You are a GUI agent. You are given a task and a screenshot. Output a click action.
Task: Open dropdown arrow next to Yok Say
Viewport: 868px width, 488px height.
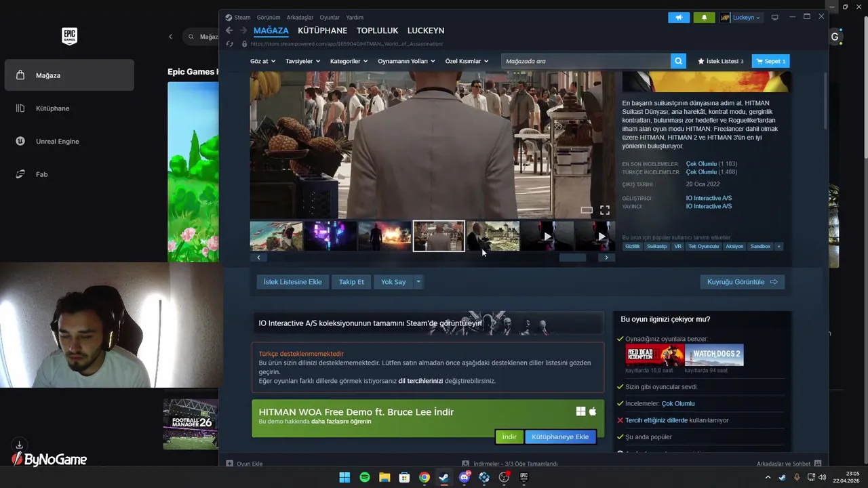coord(418,282)
